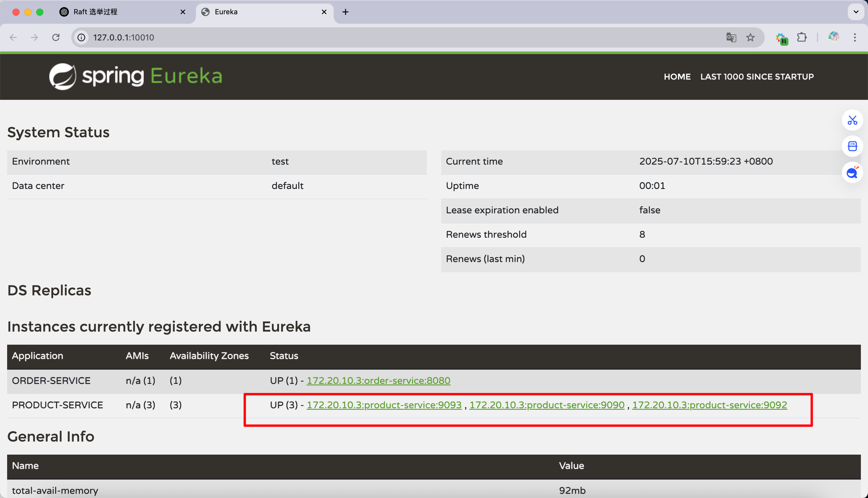Open order-service:8080 instance link
This screenshot has height=498, width=868.
(x=378, y=380)
